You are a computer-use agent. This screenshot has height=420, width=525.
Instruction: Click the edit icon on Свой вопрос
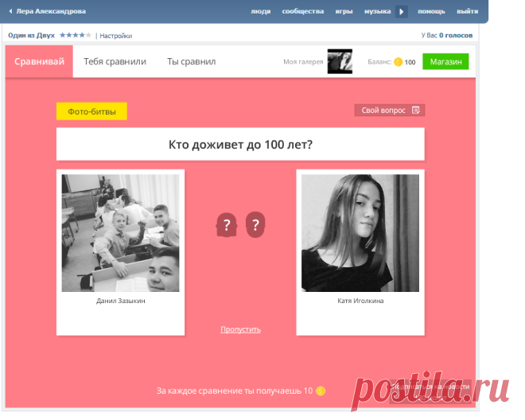pos(416,111)
